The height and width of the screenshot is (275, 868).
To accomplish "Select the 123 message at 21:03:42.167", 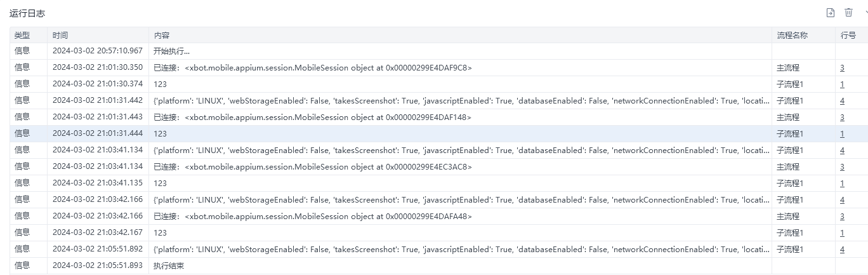I will (x=160, y=233).
